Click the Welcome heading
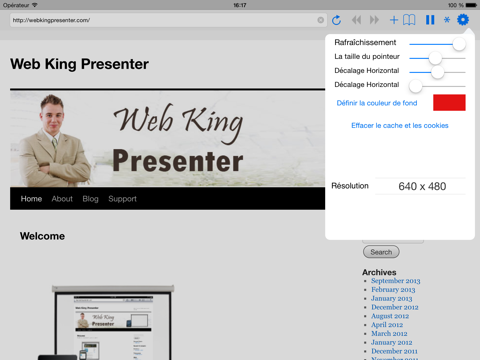Screen dimensions: 480x360 (x=42, y=236)
